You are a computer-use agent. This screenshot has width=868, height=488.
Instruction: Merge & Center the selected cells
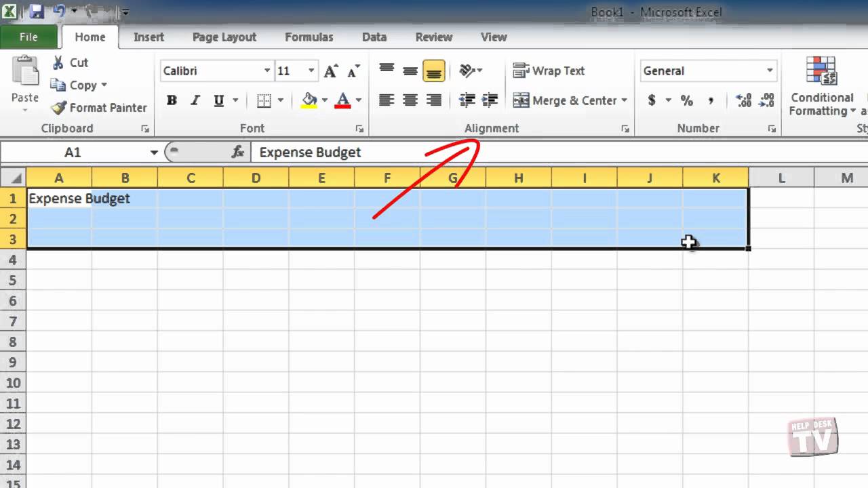point(564,100)
